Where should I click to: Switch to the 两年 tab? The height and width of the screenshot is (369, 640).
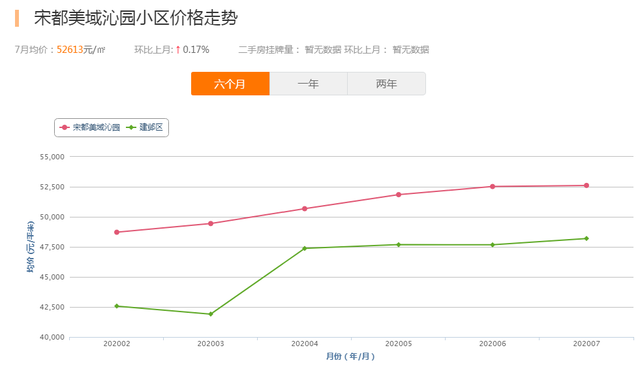[x=387, y=84]
